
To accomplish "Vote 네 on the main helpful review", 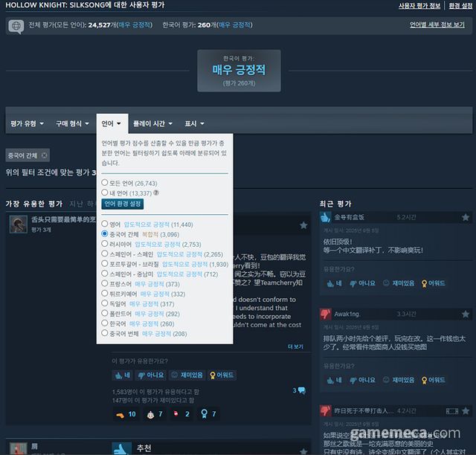I will coord(123,375).
